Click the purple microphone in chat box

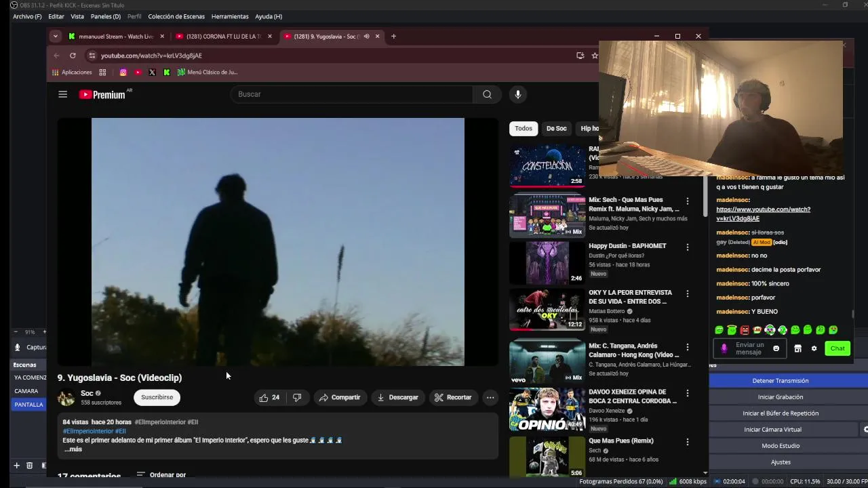tap(724, 348)
